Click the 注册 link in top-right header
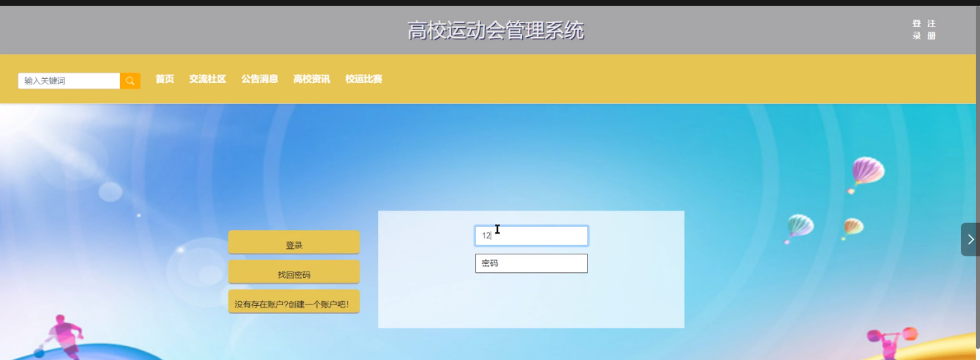Image resolution: width=980 pixels, height=360 pixels. (931, 29)
